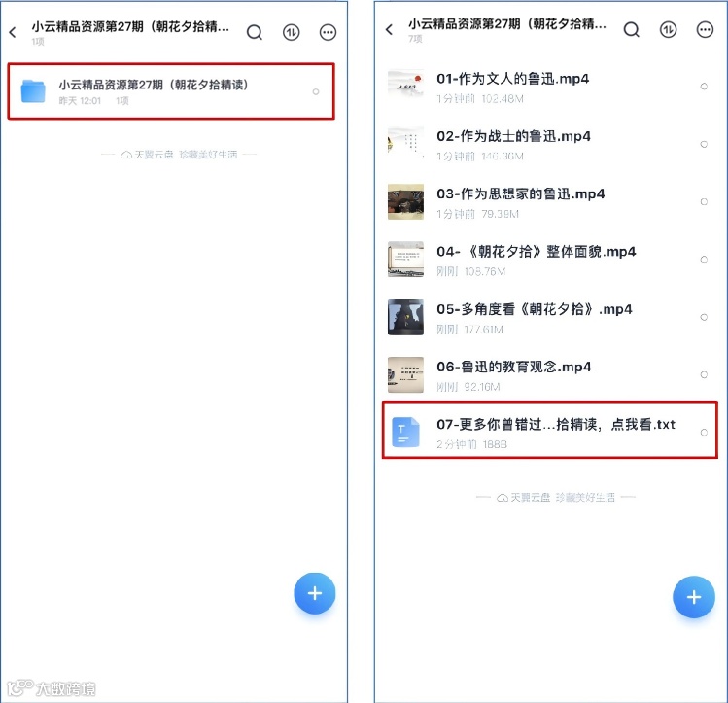Select the 03-作为思想家的鲁迅.mp4 radio circle
The height and width of the screenshot is (703, 728).
(704, 201)
